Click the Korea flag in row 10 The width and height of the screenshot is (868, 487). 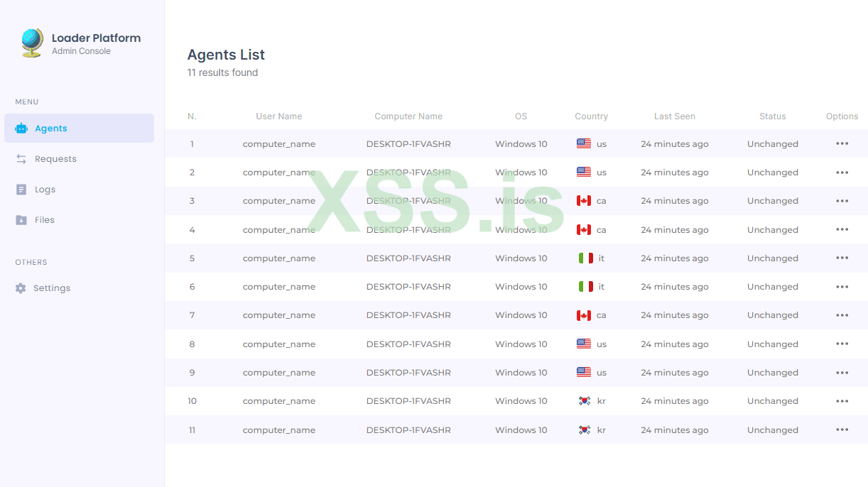click(x=585, y=401)
